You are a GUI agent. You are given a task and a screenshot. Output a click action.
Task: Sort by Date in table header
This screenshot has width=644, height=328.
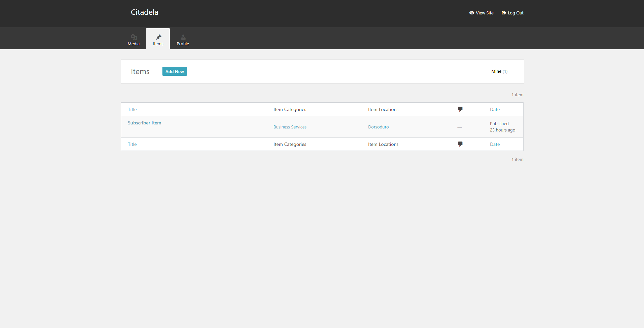coord(495,109)
